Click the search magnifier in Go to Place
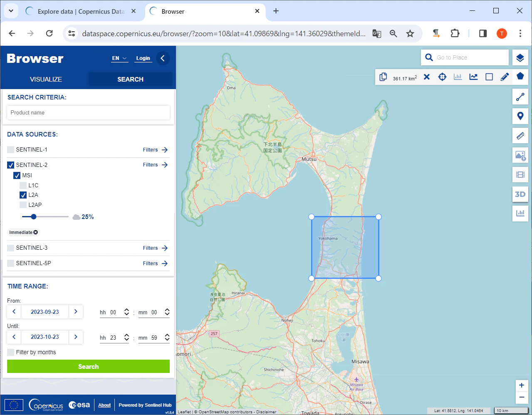Viewport: 532px width, 415px height. pyautogui.click(x=429, y=57)
